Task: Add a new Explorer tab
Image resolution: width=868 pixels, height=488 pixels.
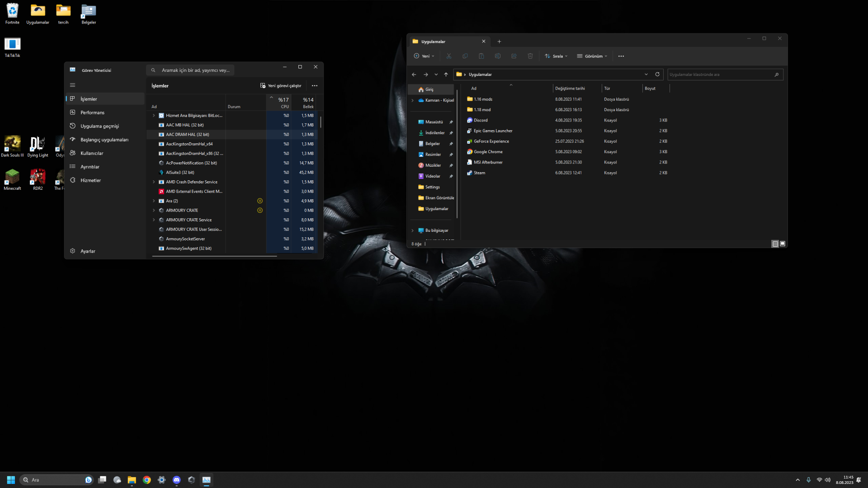Action: (499, 42)
